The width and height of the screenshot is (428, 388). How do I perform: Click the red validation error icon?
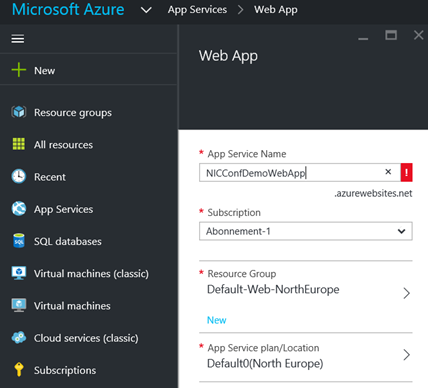coord(406,172)
